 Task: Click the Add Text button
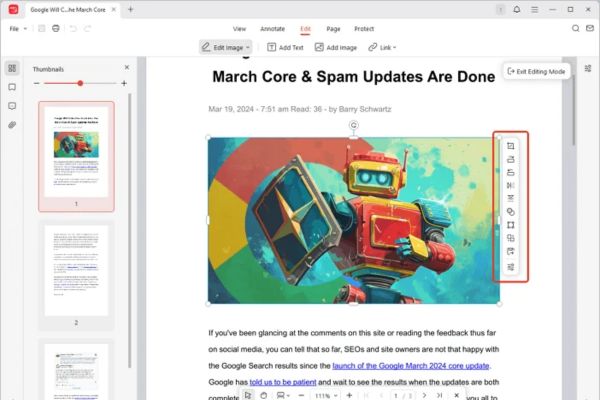click(285, 47)
